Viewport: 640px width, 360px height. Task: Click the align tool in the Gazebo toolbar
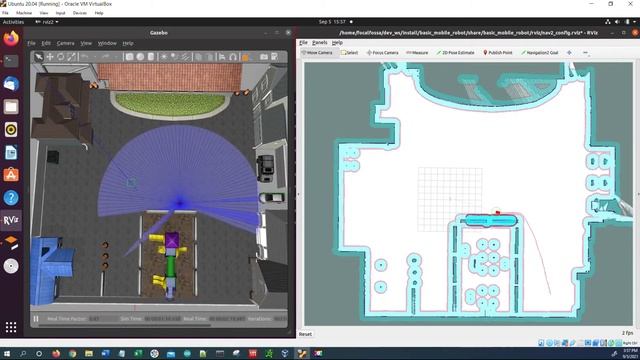click(222, 57)
